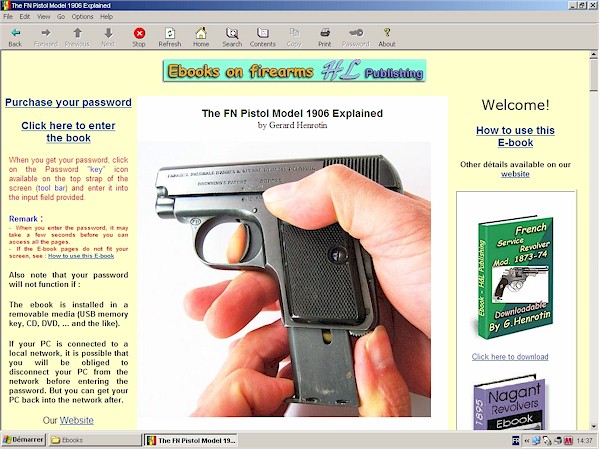The height and width of the screenshot is (450, 600).
Task: Select The FN Pistol Model taskbar button
Action: click(191, 440)
